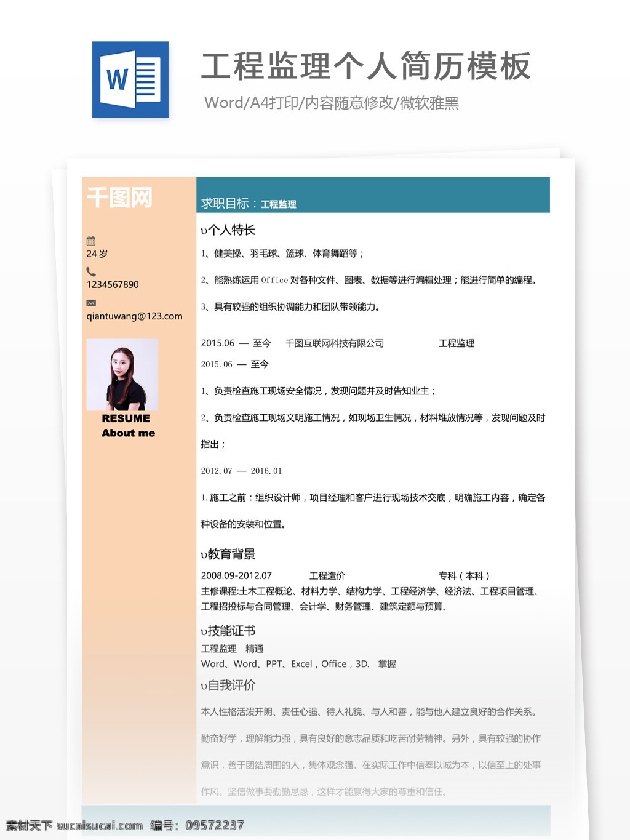630x840 pixels.
Task: Click the 工程造价 major text
Action: coord(327,576)
